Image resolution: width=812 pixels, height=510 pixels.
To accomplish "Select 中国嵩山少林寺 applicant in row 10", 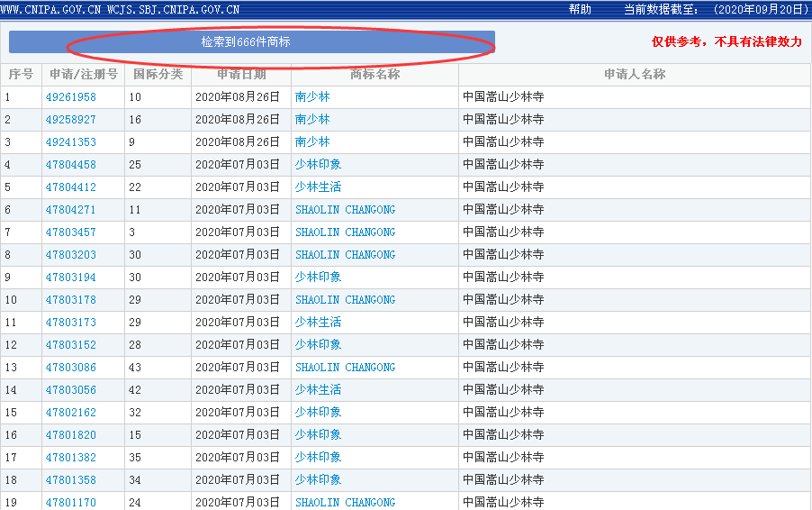I will (503, 300).
